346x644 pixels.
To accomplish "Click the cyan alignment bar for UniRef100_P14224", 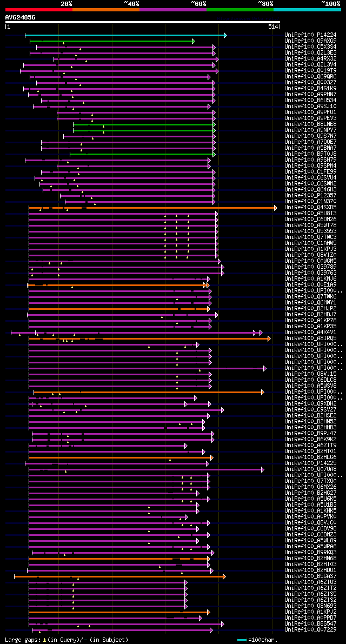I will click(125, 35).
